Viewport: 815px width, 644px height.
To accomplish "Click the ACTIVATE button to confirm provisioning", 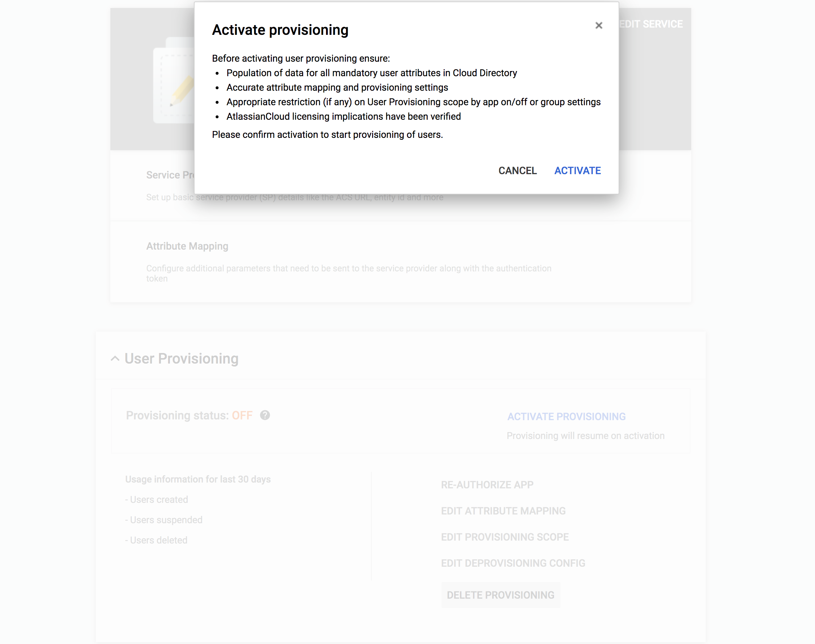I will [x=578, y=171].
